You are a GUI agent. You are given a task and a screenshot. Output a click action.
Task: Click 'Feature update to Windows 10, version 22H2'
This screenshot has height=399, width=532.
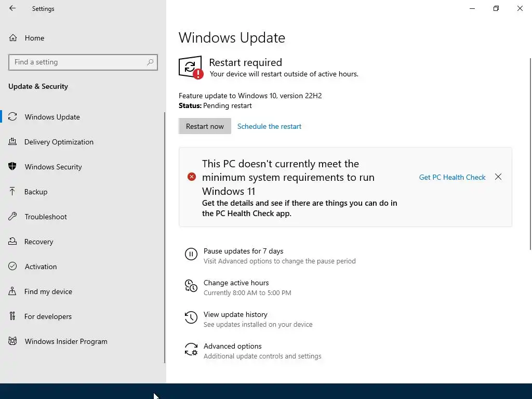coord(250,96)
